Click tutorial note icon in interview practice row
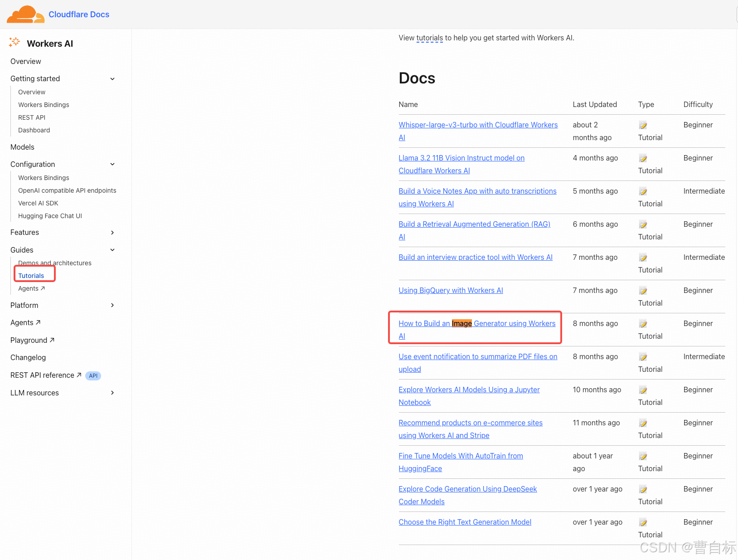The height and width of the screenshot is (560, 738). pyautogui.click(x=643, y=258)
